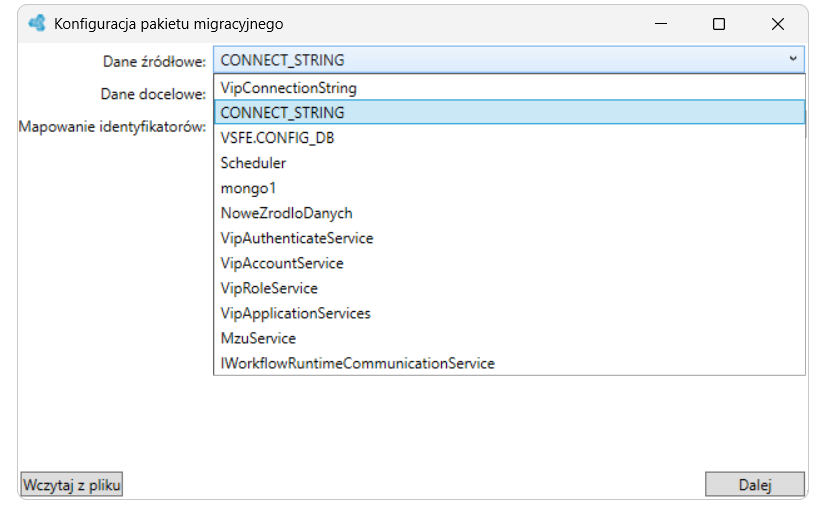Select VipAuthenticateService entry
The image size is (827, 507).
509,238
